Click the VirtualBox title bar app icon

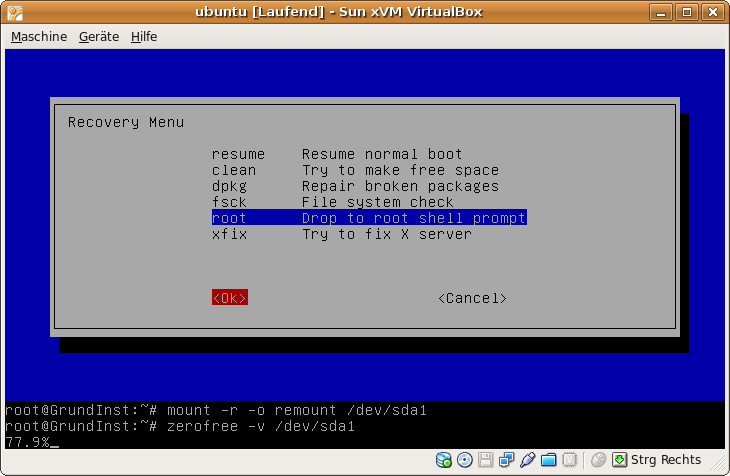[x=15, y=13]
